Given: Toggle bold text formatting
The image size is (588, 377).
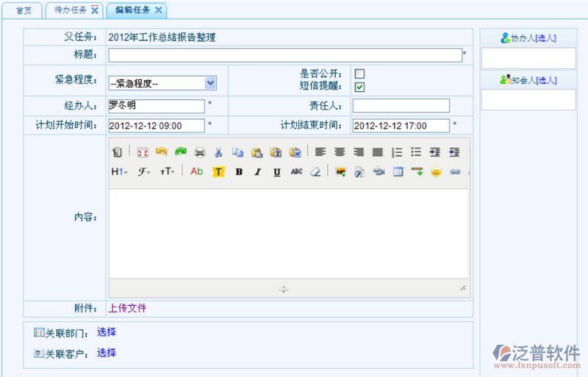Looking at the screenshot, I should point(238,172).
